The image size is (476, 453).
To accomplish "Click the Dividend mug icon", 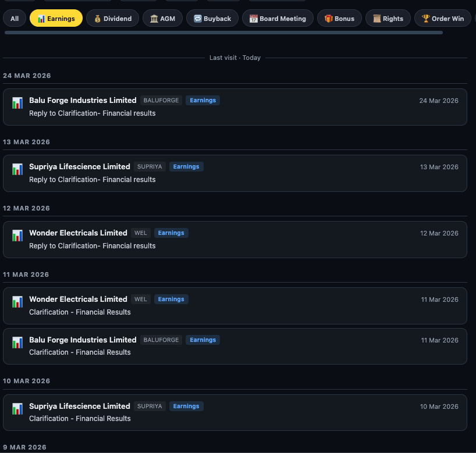I will pyautogui.click(x=97, y=18).
